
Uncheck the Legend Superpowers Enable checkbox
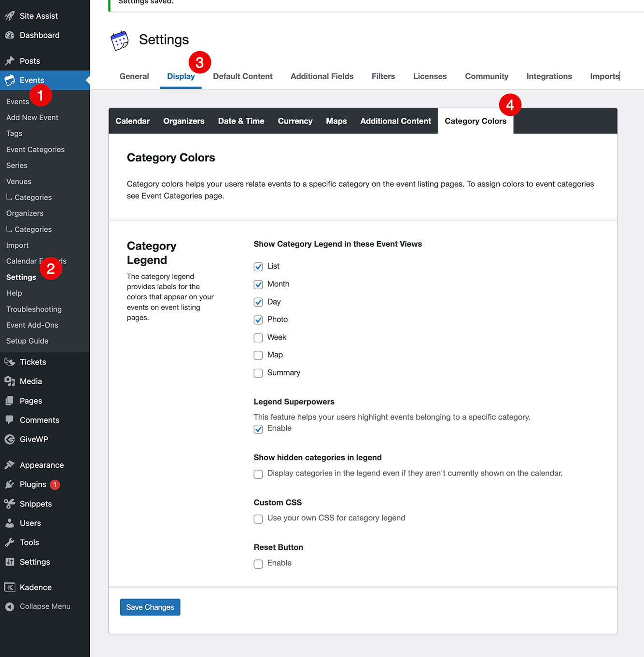[258, 429]
